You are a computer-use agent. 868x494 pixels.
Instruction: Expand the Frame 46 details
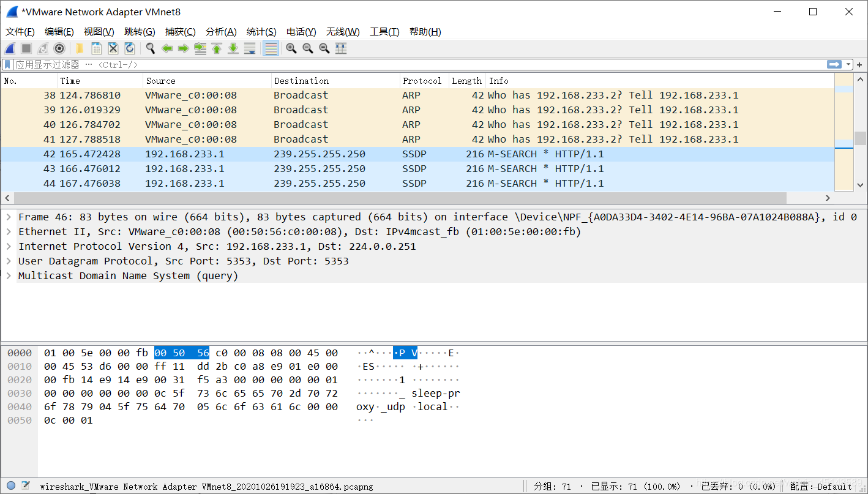click(x=9, y=217)
